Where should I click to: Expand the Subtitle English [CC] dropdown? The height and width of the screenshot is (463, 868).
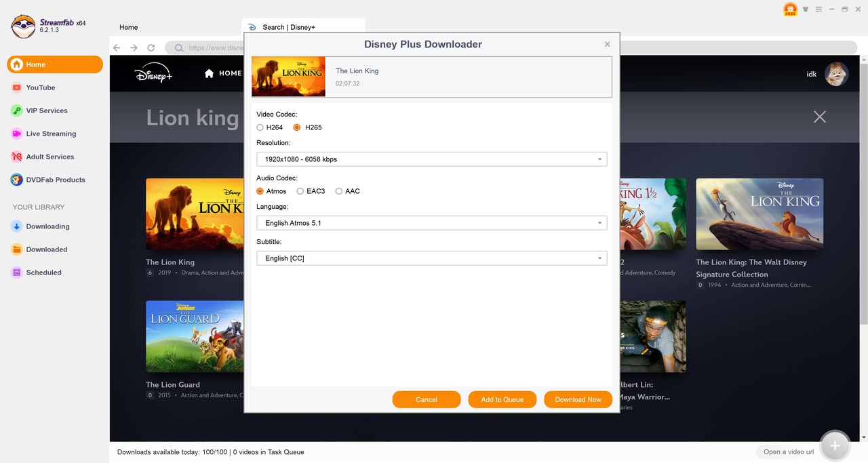point(431,258)
